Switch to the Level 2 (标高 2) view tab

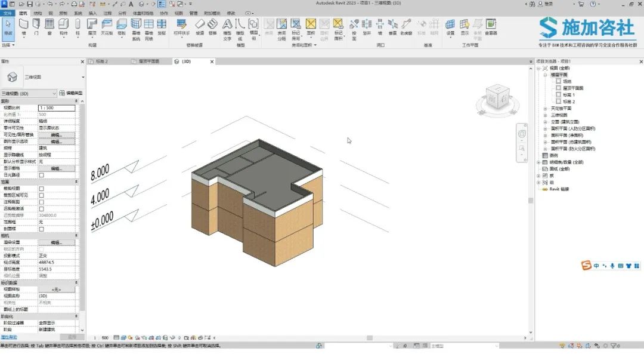click(102, 61)
